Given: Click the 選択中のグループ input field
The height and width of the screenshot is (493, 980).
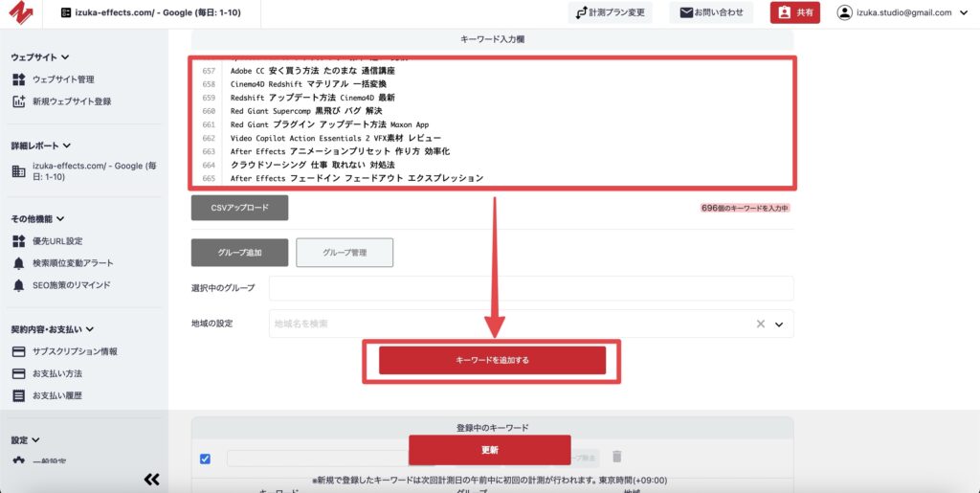Looking at the screenshot, I should click(x=530, y=288).
